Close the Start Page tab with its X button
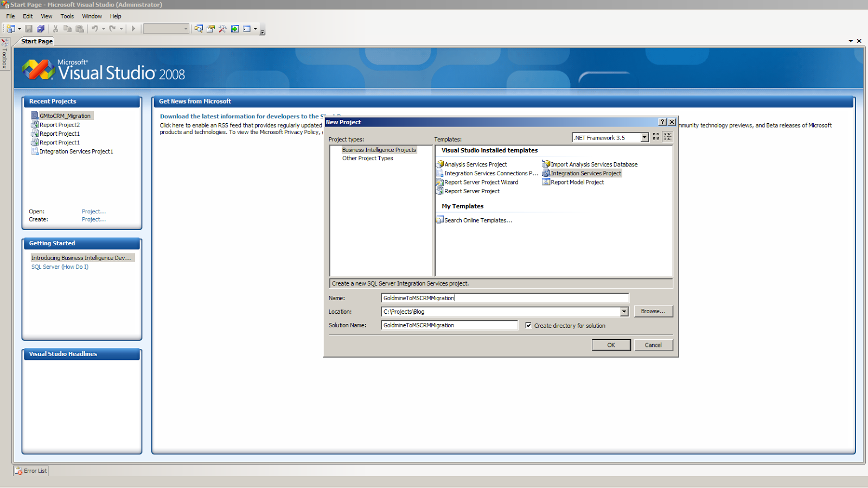This screenshot has height=488, width=868. click(859, 41)
